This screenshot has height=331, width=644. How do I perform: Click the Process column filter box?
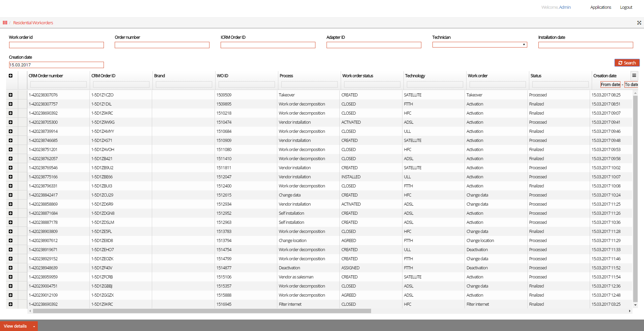coord(309,85)
